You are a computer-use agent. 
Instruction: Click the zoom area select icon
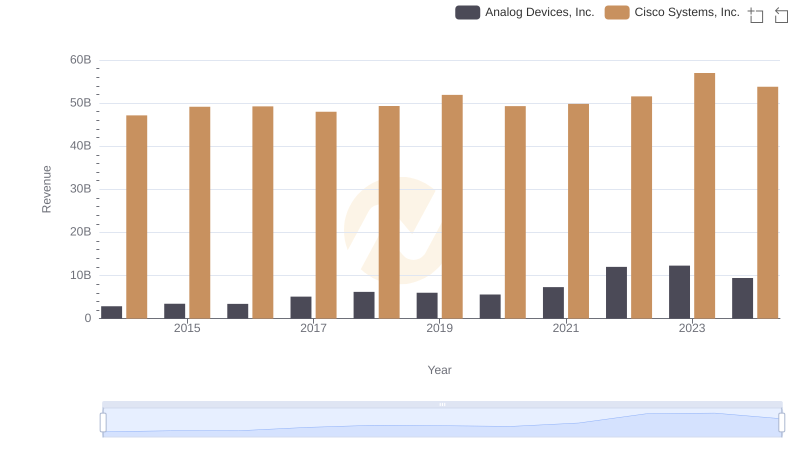[x=756, y=15]
